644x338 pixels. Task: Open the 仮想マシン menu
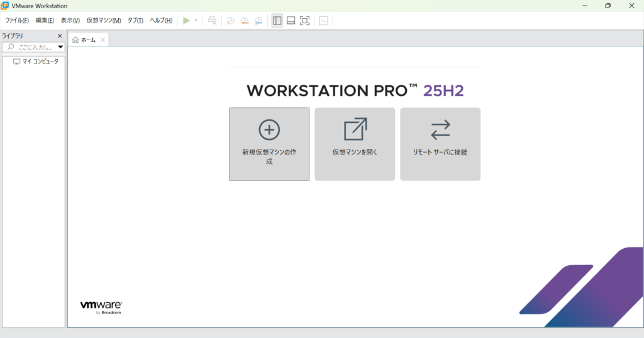(x=103, y=21)
